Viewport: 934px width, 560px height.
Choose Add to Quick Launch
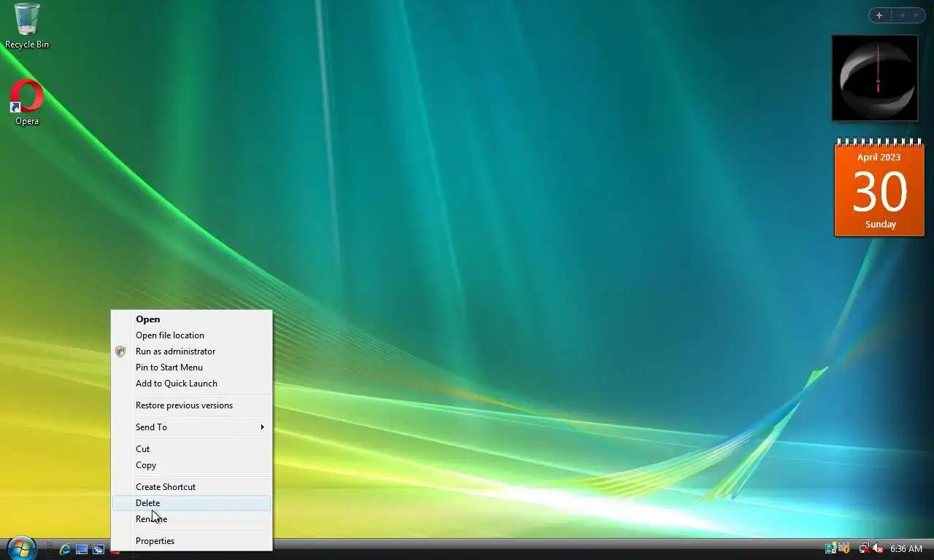(x=191, y=384)
